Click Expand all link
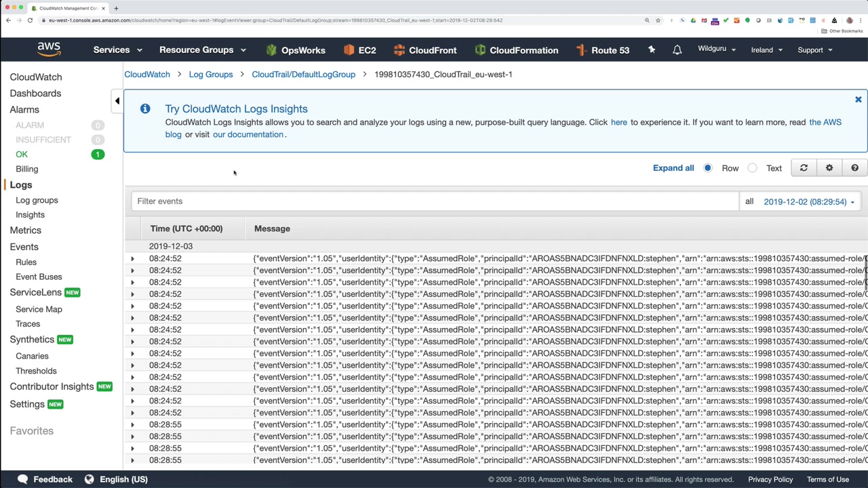Viewport: 868px width, 488px height. click(x=673, y=168)
